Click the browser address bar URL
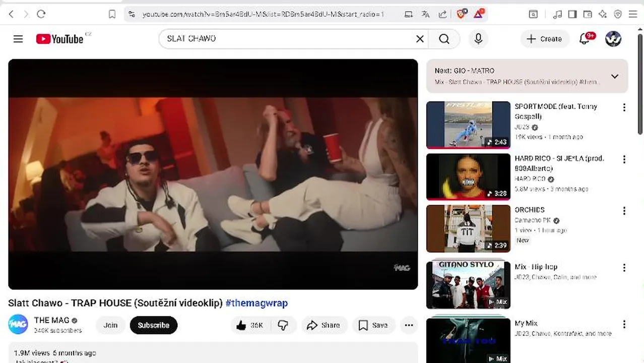Viewport: 644px width, 363px height. pos(263,14)
